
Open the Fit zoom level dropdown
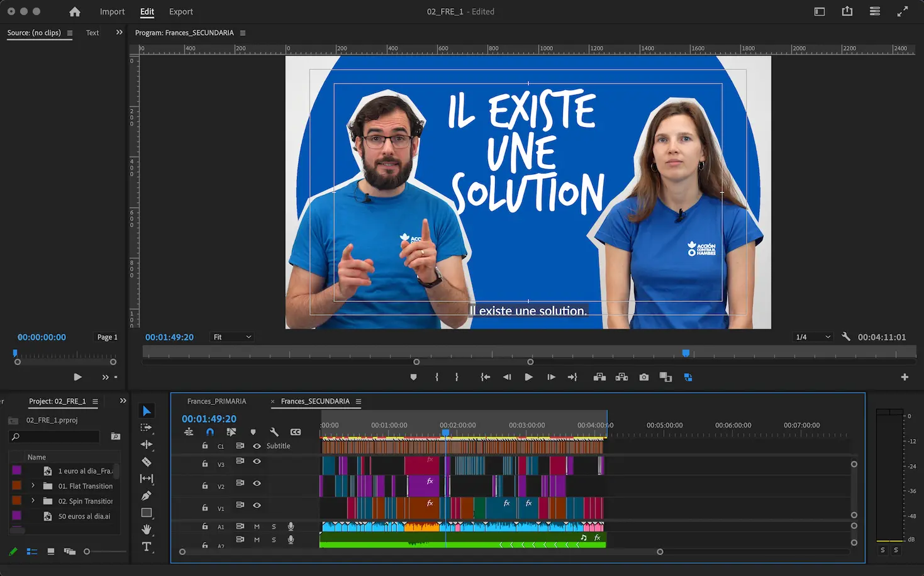[x=232, y=337]
